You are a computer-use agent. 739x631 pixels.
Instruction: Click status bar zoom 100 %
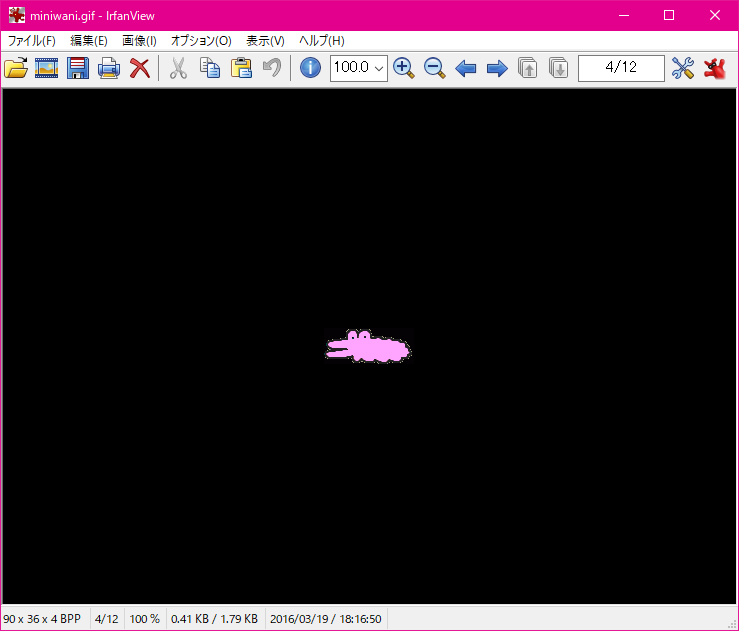coord(145,619)
